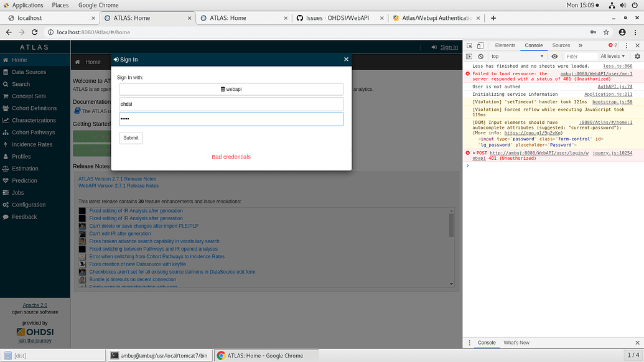Image resolution: width=644 pixels, height=362 pixels.
Task: Click Submit on the Sign In dialog
Action: (x=131, y=138)
